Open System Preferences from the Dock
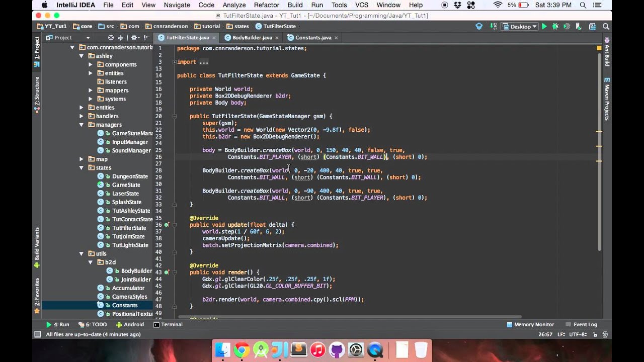The image size is (644, 362). click(356, 350)
